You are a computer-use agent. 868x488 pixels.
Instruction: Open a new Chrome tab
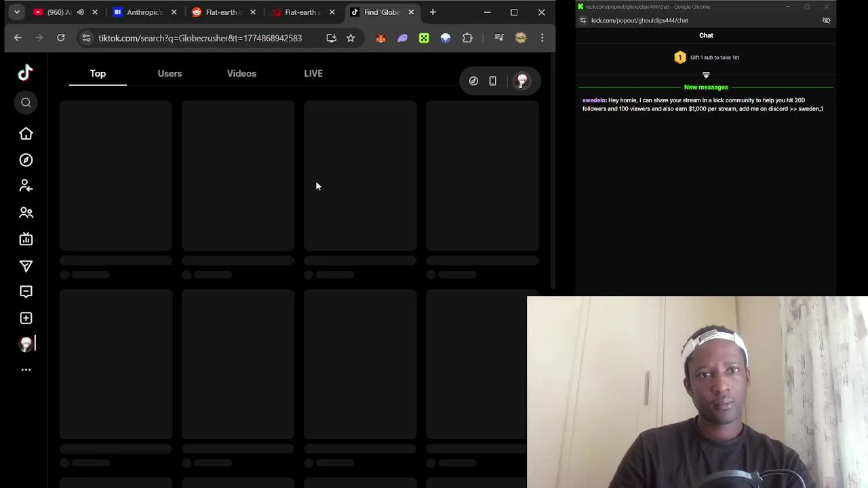coord(433,12)
